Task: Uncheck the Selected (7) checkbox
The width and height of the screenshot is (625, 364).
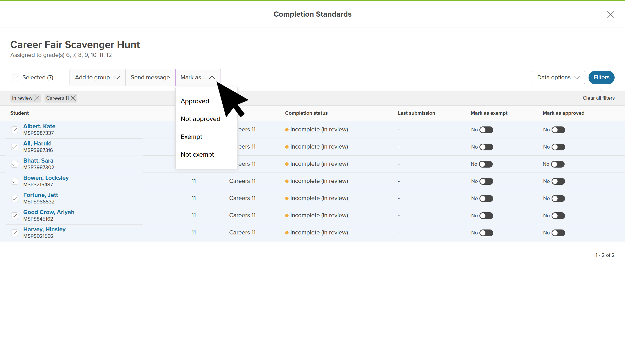Action: [x=15, y=78]
